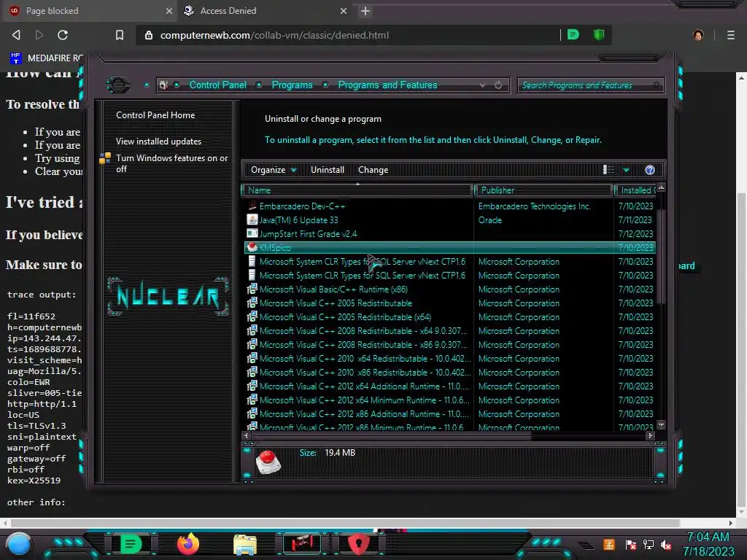
Task: Click the Action Center flag tray icon
Action: 631,545
